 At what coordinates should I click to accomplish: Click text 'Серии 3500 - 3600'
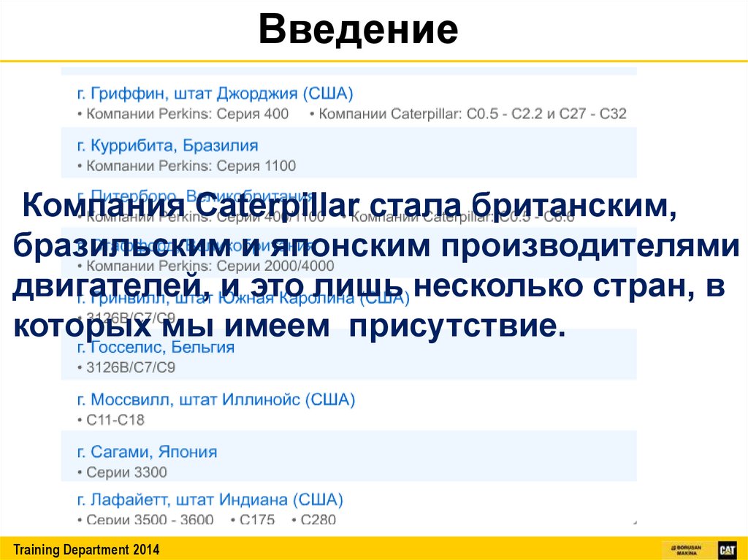150,519
